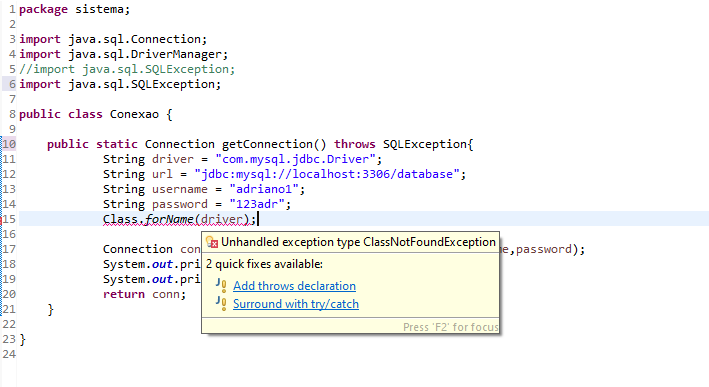Click the Add throws declaration quick fix link

(294, 286)
